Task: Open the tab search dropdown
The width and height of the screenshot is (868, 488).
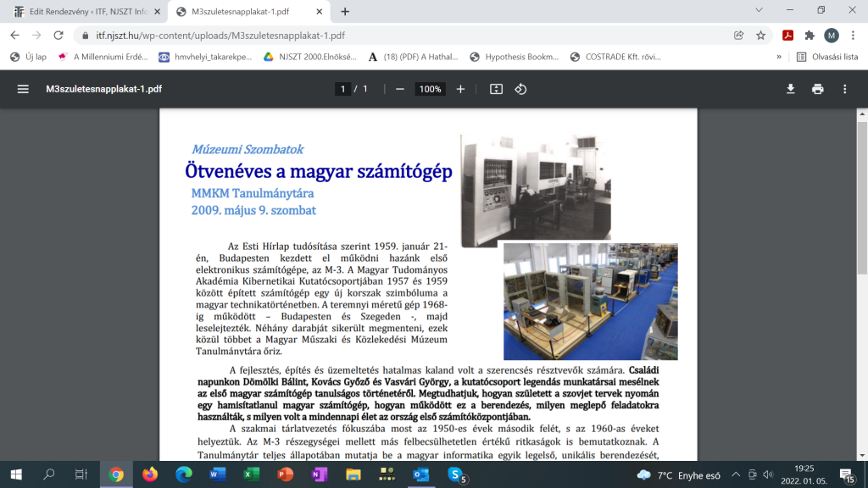Action: point(759,10)
